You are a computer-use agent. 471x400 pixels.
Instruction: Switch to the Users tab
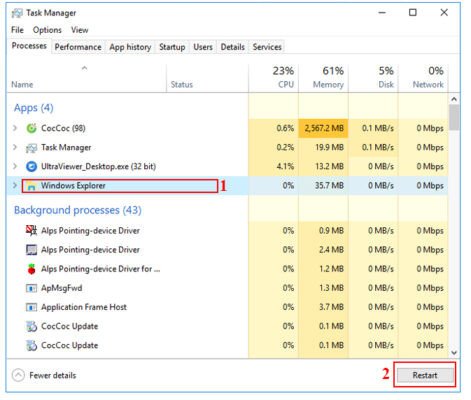(203, 47)
